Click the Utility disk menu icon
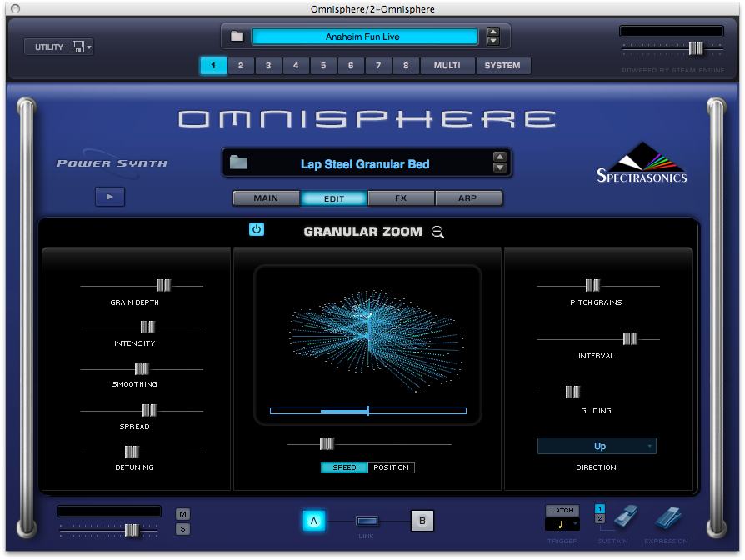Screen dimensions: 745x560 pyautogui.click(x=82, y=47)
